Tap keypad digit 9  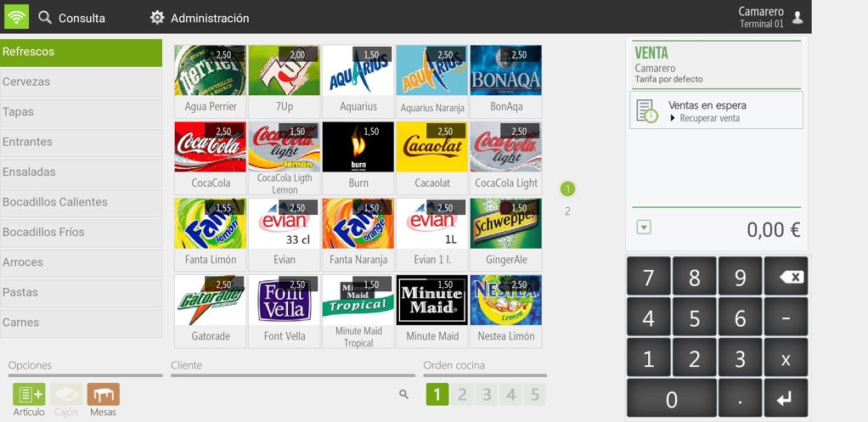pos(740,277)
